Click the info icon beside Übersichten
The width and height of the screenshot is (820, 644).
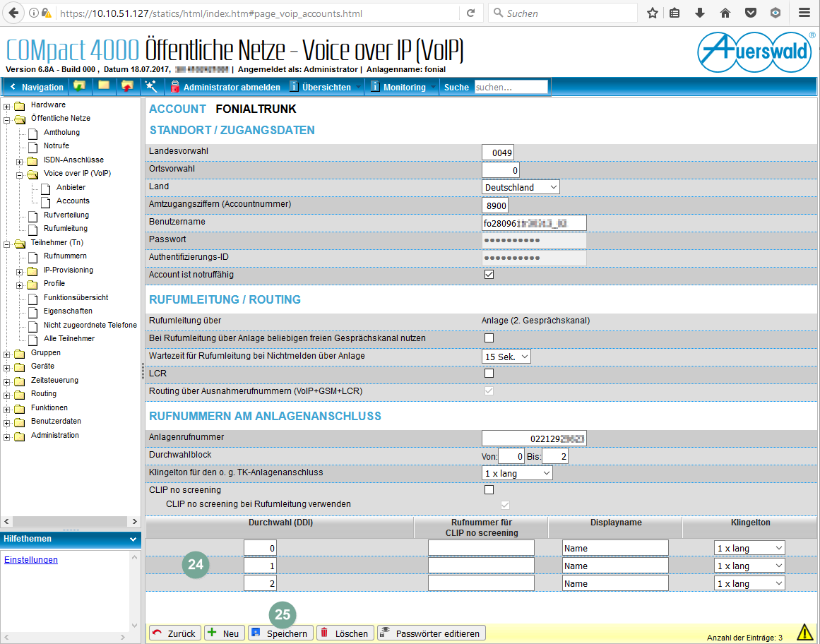[295, 87]
